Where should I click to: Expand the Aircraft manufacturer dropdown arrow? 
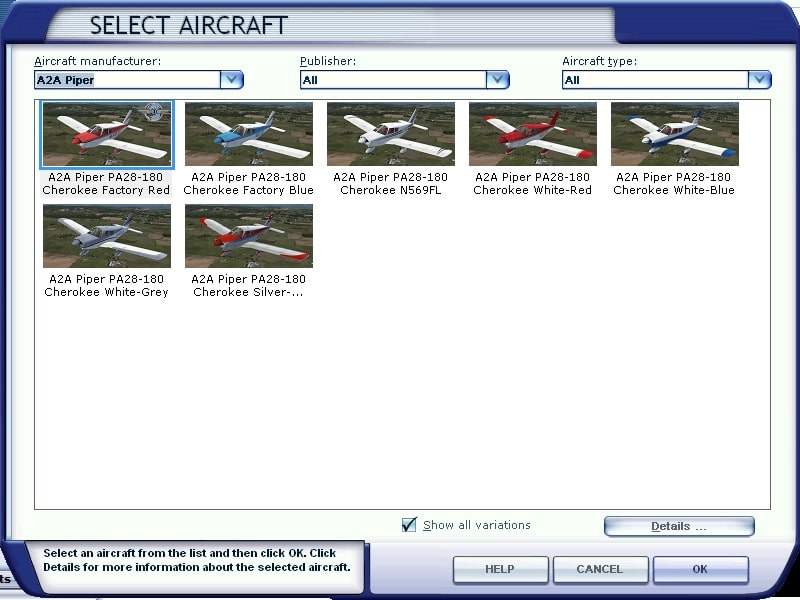tap(232, 80)
